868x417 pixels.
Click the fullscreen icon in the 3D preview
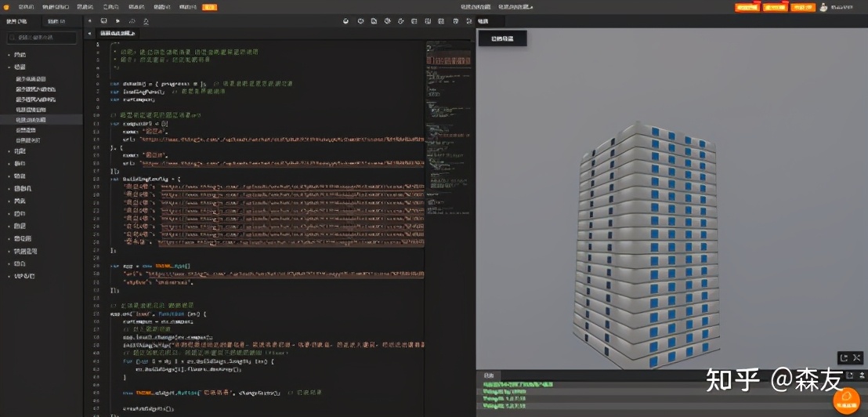click(856, 357)
